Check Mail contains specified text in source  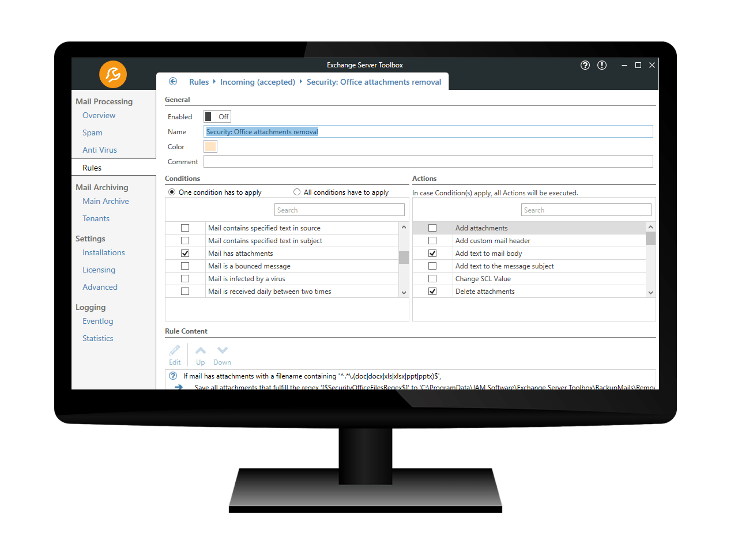pos(185,228)
